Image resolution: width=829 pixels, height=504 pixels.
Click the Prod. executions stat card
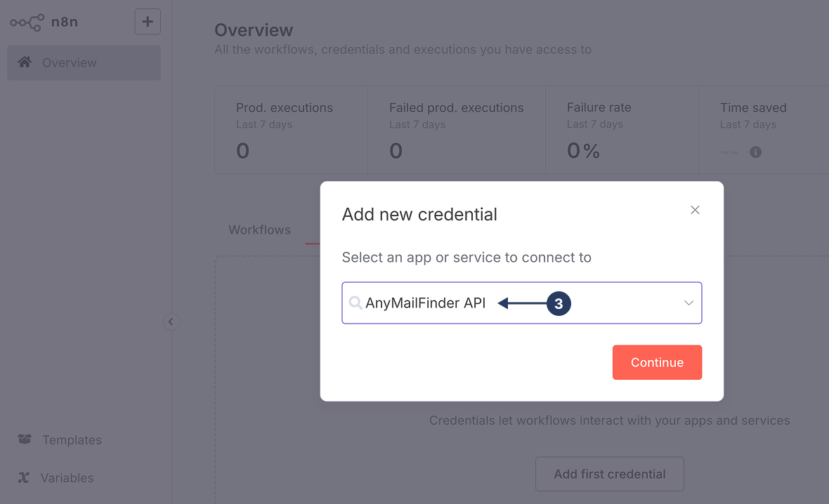tap(291, 130)
